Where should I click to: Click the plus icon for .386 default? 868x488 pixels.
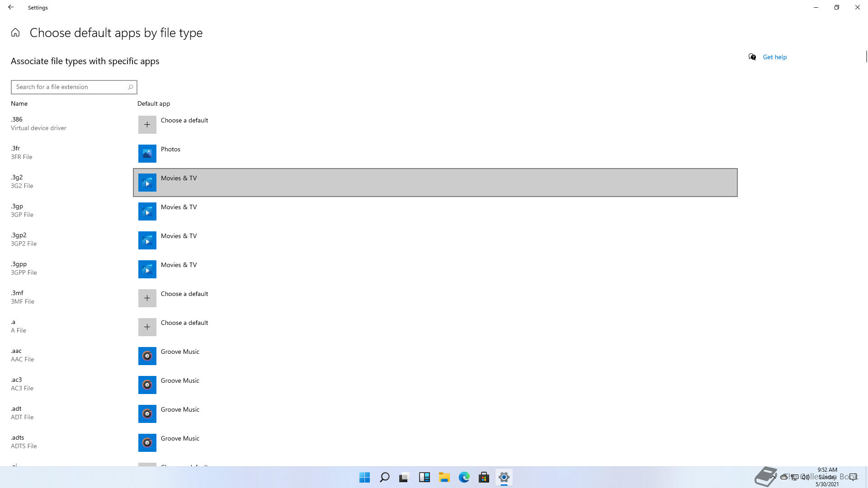(147, 125)
